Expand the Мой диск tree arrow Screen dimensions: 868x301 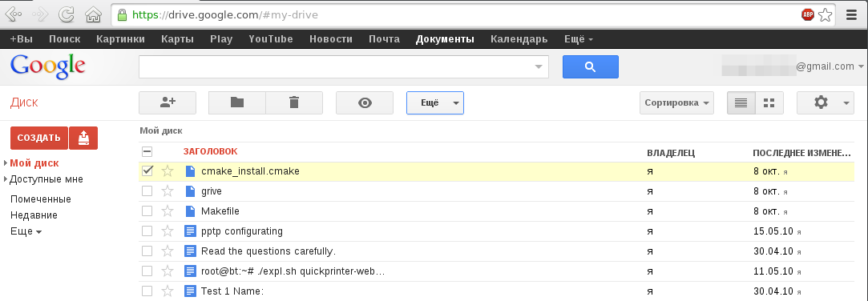pyautogui.click(x=6, y=163)
